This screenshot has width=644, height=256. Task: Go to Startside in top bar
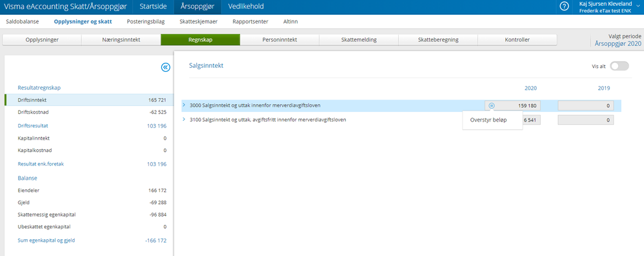point(153,6)
